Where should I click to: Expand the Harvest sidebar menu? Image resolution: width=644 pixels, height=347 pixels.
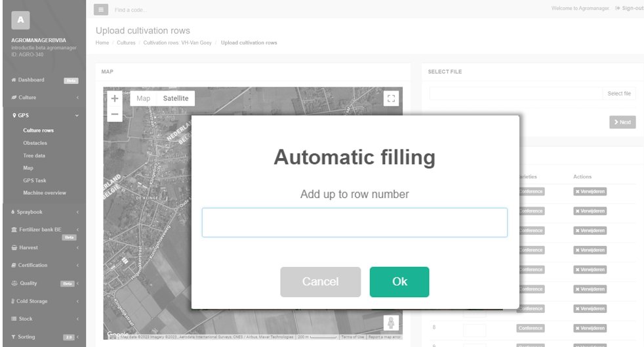pyautogui.click(x=45, y=247)
